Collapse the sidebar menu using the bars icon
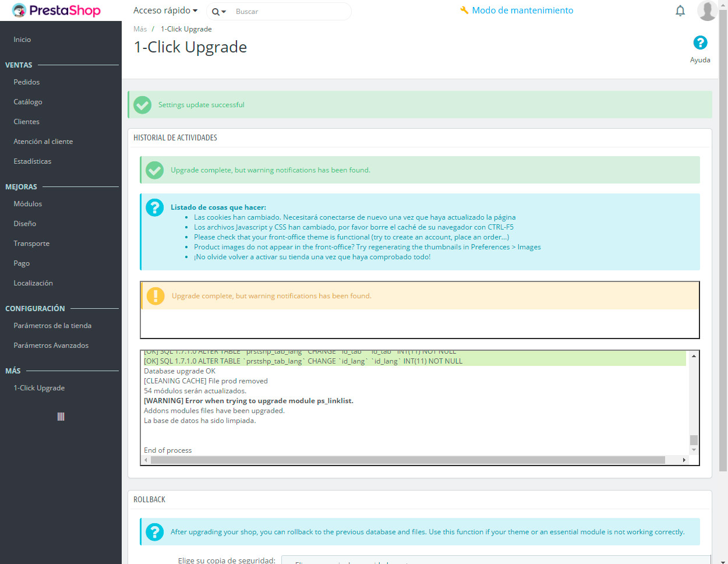Image resolution: width=728 pixels, height=564 pixels. pyautogui.click(x=61, y=417)
